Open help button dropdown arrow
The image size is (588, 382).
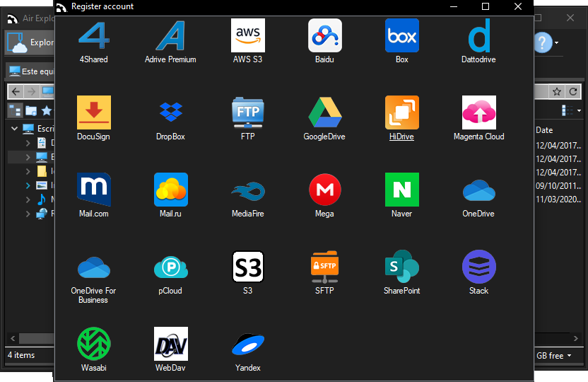pos(556,42)
